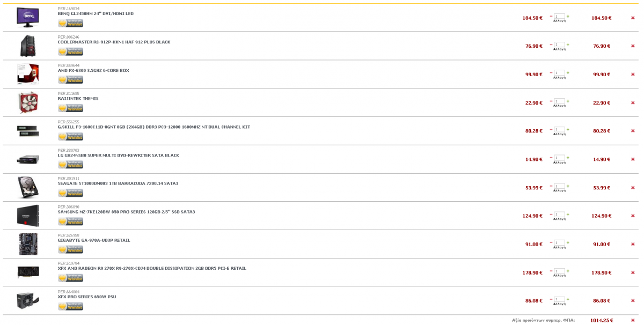Decrease G.Skill DDR3 kit quantity with minus
This screenshot has width=644, height=325.
coord(551,129)
